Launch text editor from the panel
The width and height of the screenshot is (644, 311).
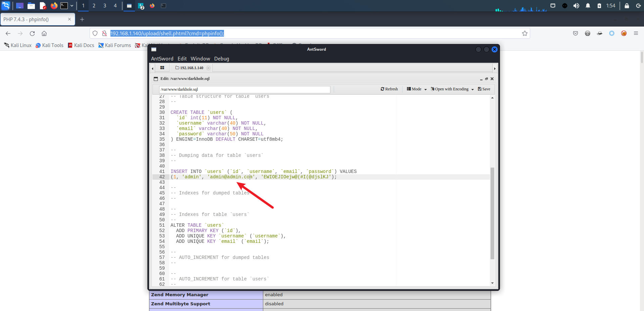(43, 6)
